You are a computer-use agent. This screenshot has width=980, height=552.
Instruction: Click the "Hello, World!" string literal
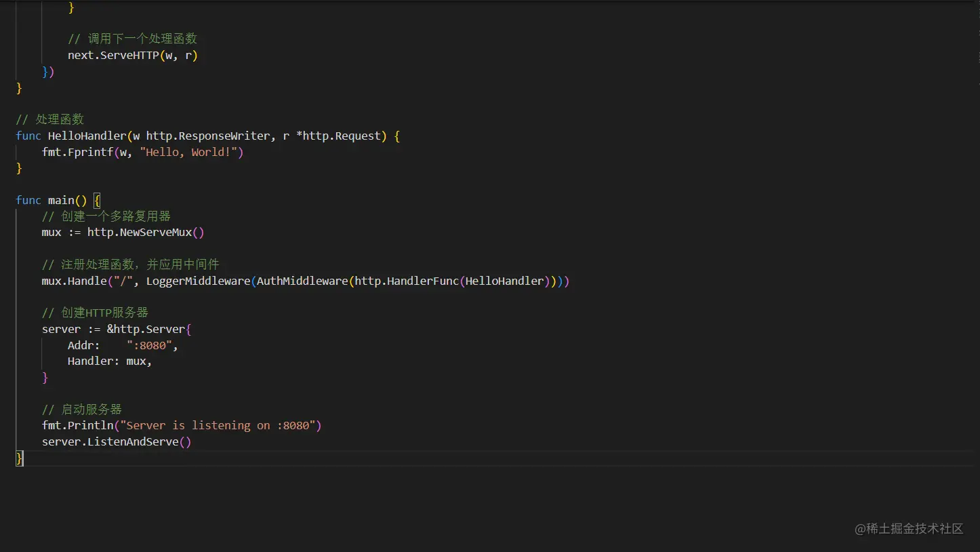pyautogui.click(x=188, y=152)
